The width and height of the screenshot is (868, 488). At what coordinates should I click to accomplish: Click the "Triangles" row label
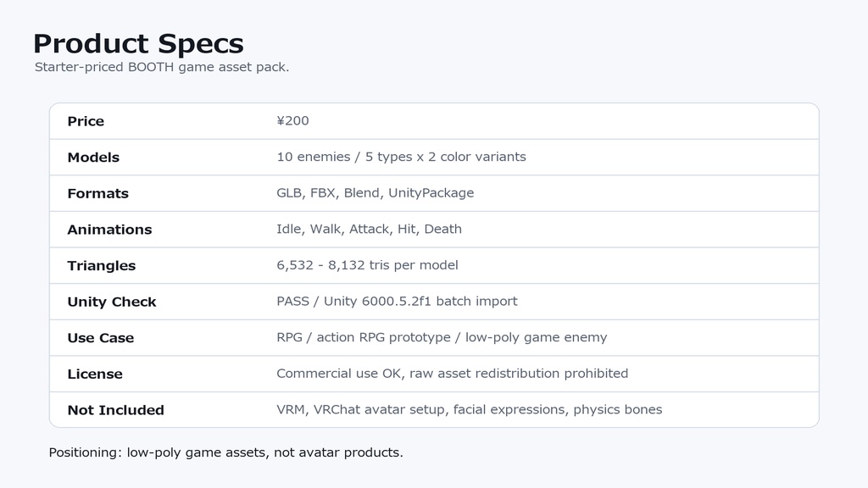(102, 265)
